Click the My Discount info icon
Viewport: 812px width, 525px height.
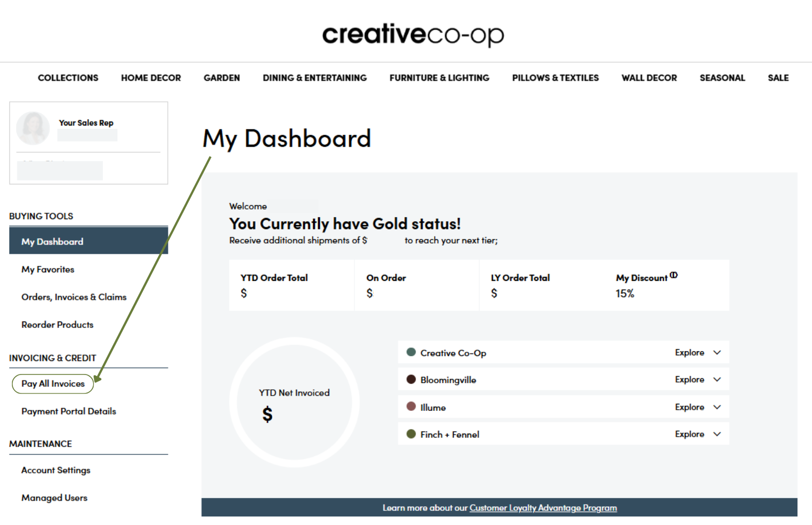click(673, 275)
